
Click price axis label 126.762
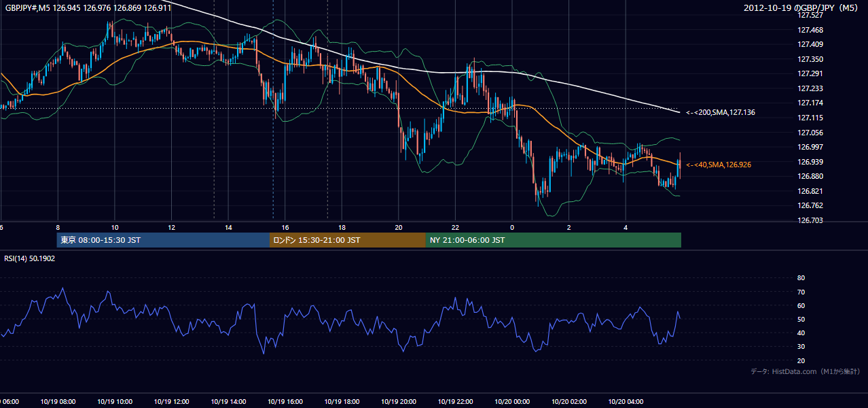coord(810,205)
